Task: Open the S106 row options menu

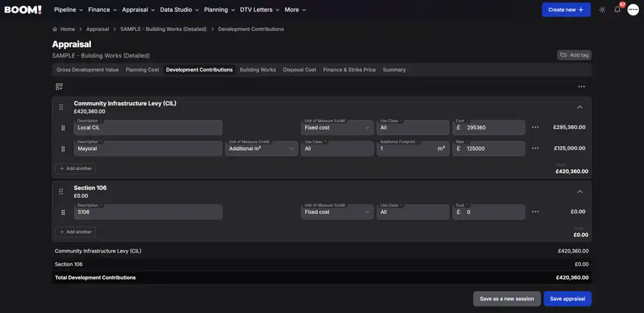Action: point(535,212)
